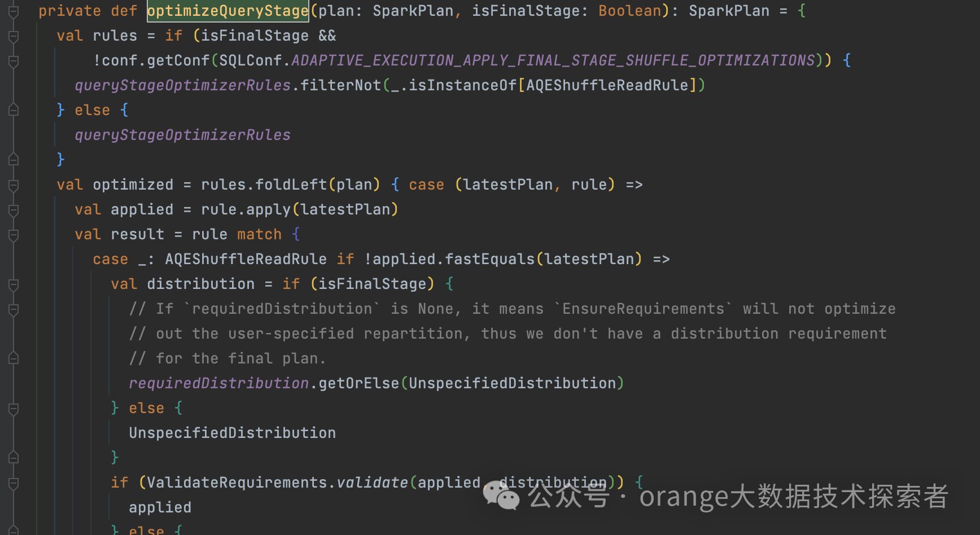Click fold end marker at first '} else {' line
The width and height of the screenshot is (980, 535).
14,110
